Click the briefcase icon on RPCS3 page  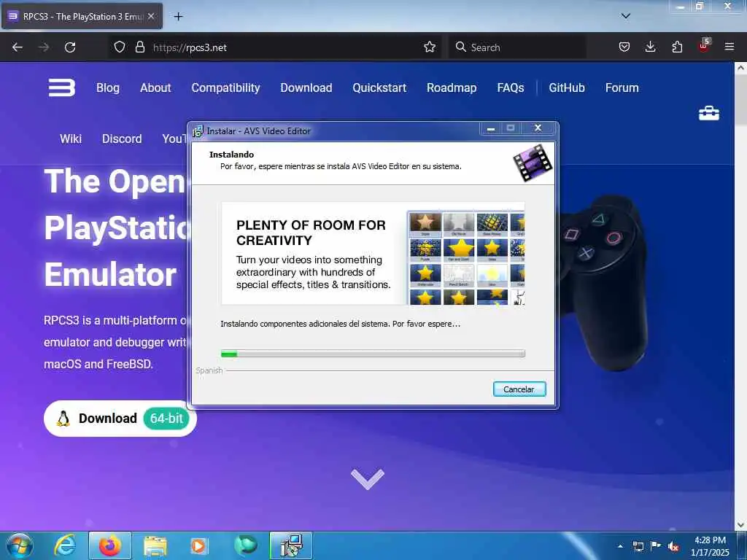coord(709,113)
